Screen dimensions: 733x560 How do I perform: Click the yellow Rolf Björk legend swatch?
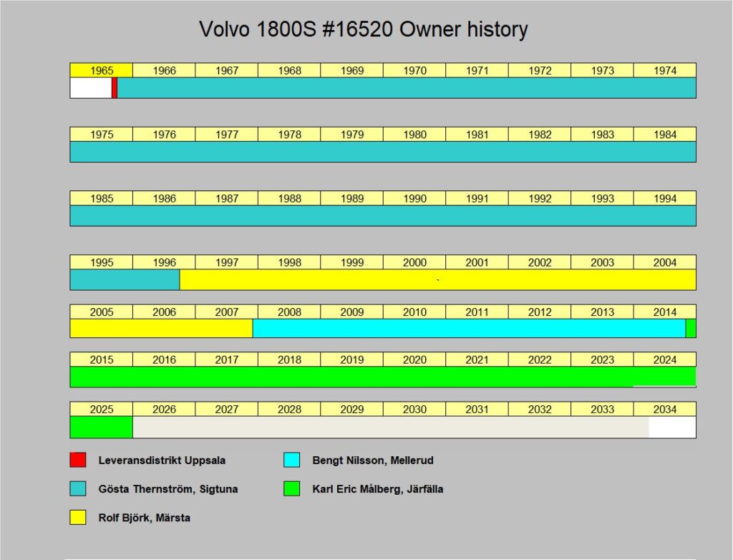(x=77, y=517)
